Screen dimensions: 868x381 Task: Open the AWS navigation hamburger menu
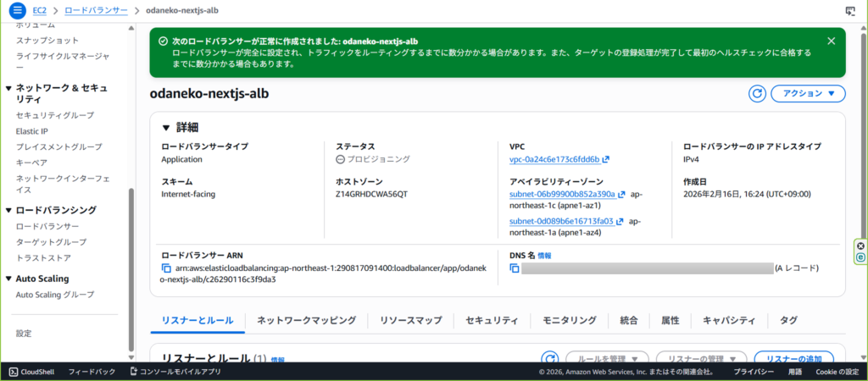tap(17, 10)
